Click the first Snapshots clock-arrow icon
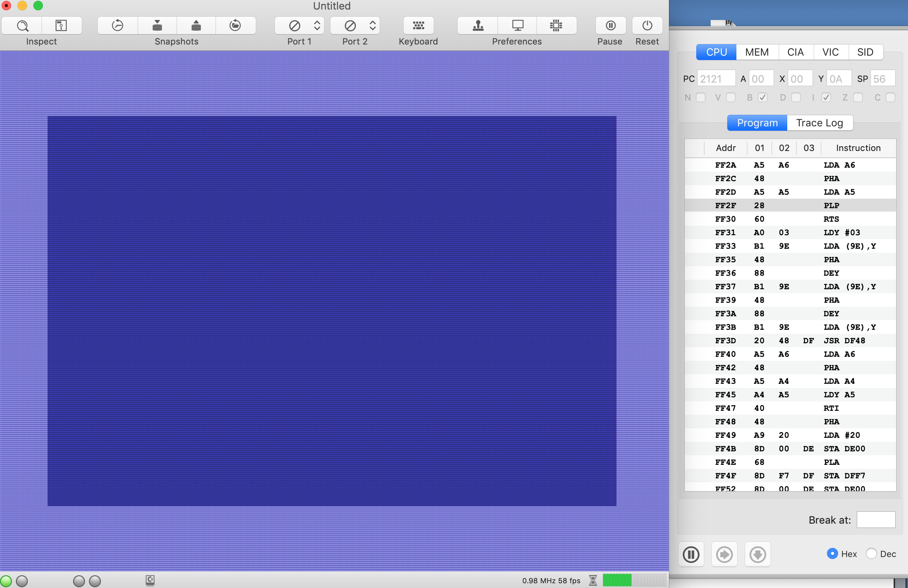 118,26
